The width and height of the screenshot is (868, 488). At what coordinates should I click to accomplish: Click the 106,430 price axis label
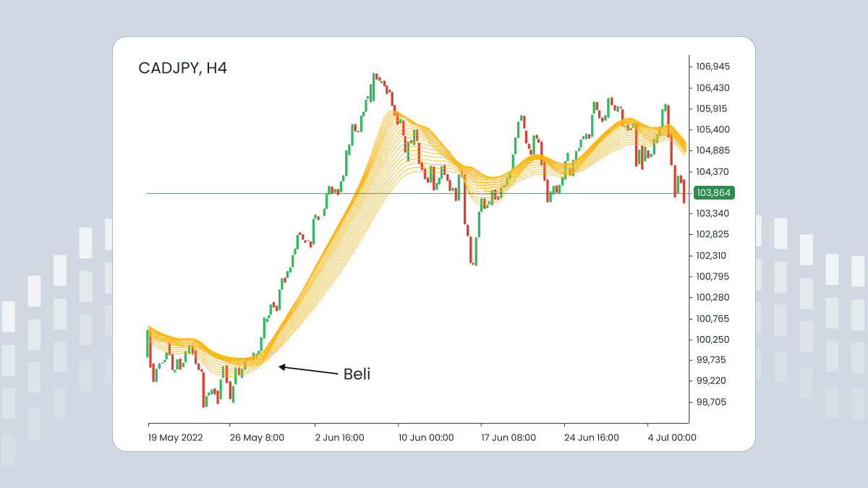pos(713,87)
